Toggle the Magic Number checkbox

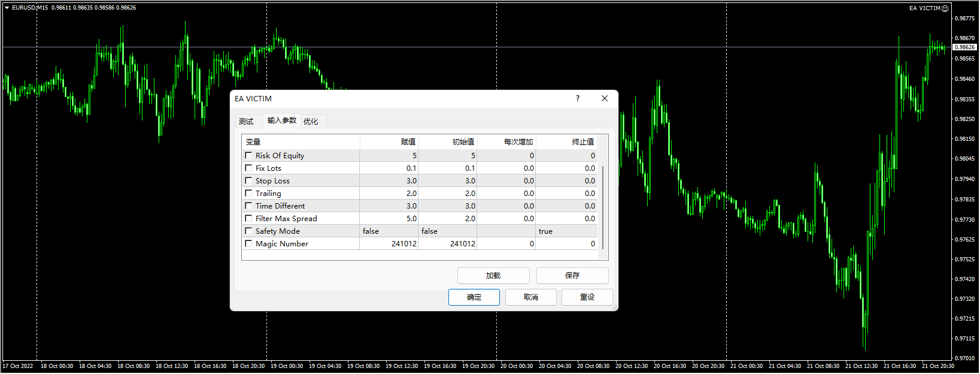pyautogui.click(x=248, y=243)
